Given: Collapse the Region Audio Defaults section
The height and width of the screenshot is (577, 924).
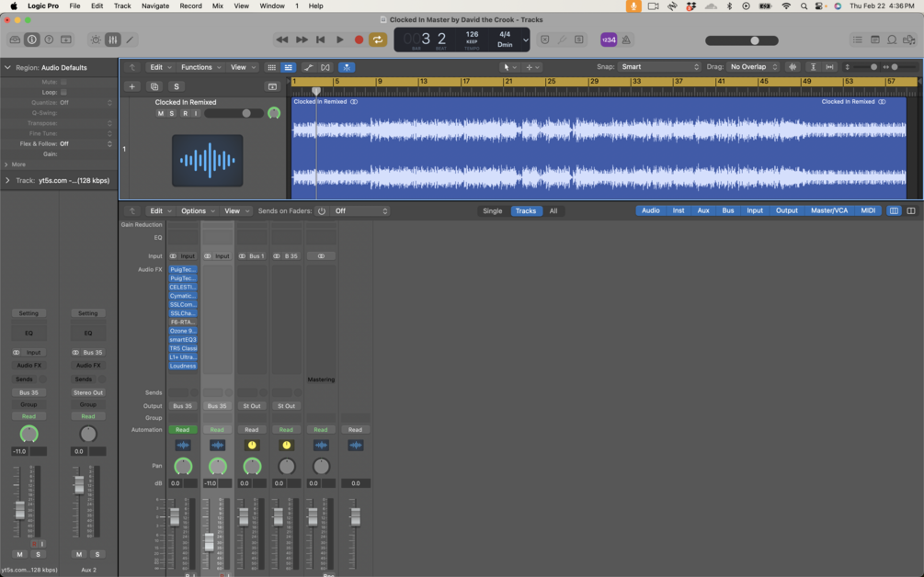Looking at the screenshot, I should click(x=7, y=68).
